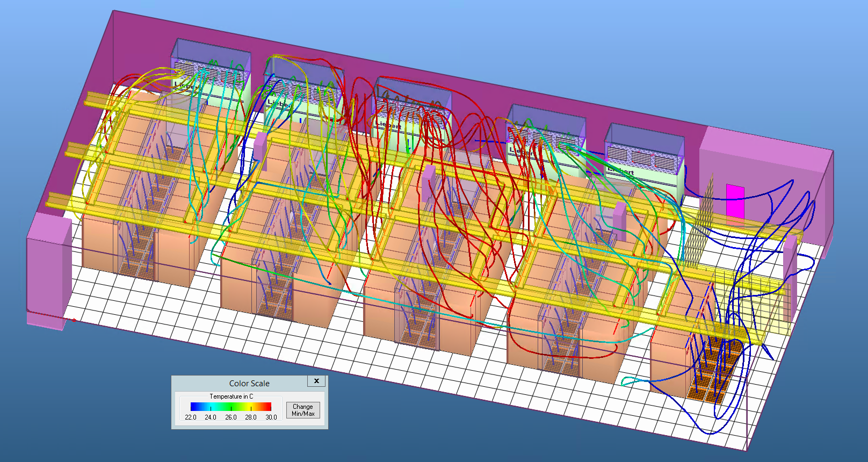Screen dimensions: 868x462
Task: Click the "Temperature in C" label
Action: (x=231, y=396)
